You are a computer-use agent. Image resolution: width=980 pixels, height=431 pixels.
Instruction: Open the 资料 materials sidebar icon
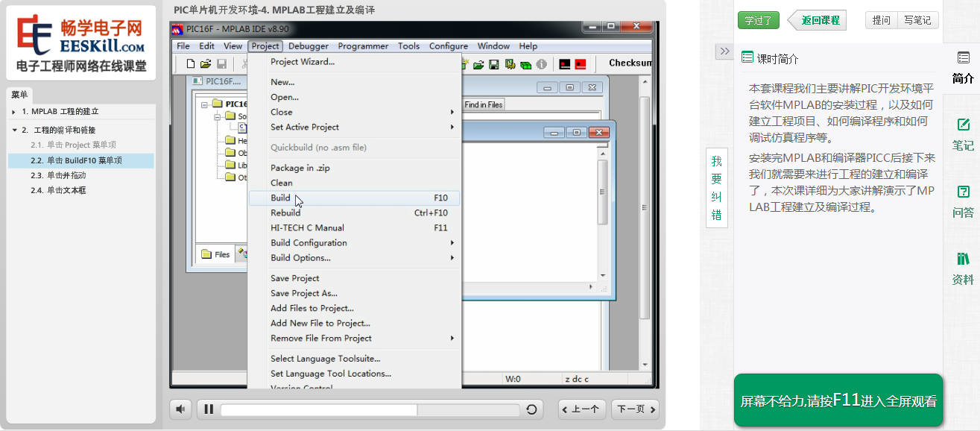click(x=963, y=259)
